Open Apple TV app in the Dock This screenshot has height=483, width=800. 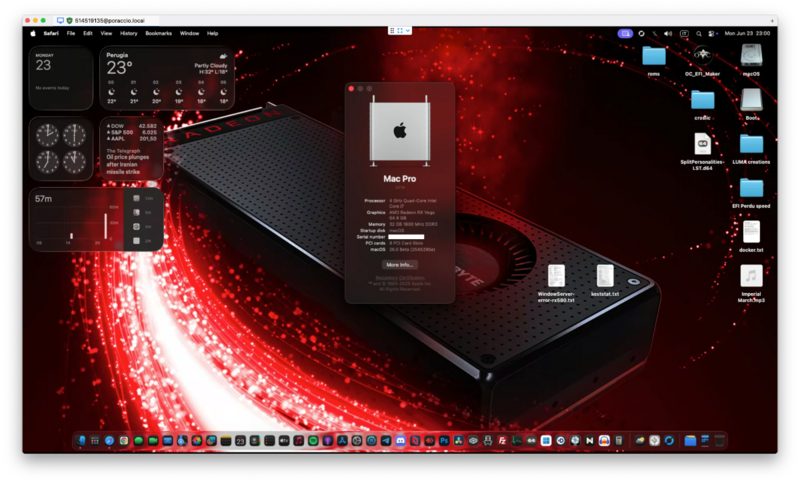[284, 441]
